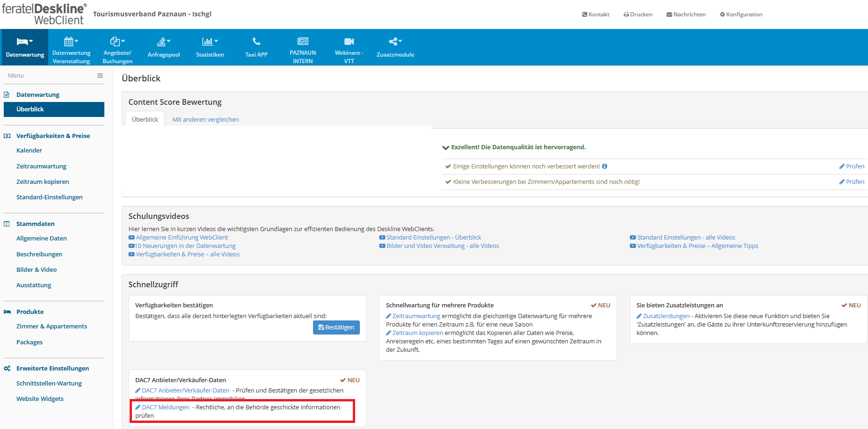Click Prüfen next to Zimmern/Appartements improvement
The image size is (868, 429).
852,182
